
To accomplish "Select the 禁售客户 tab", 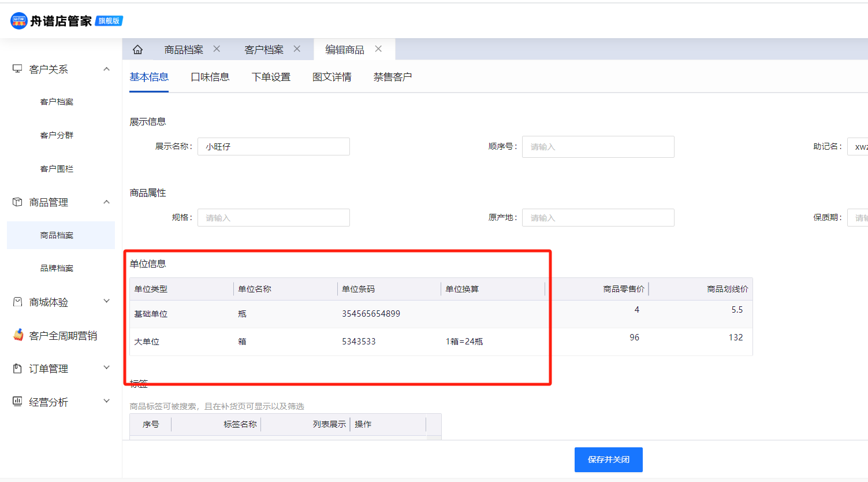I will 392,77.
